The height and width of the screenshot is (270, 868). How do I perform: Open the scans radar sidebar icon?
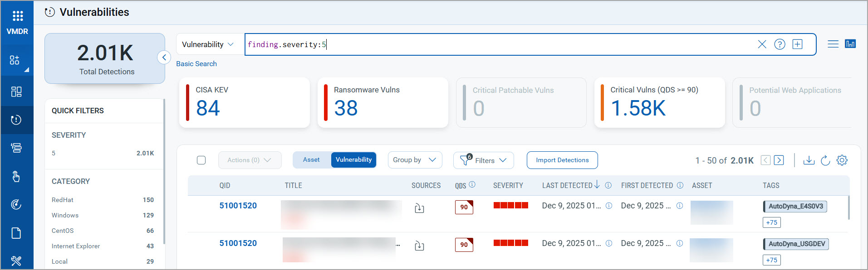pyautogui.click(x=16, y=205)
